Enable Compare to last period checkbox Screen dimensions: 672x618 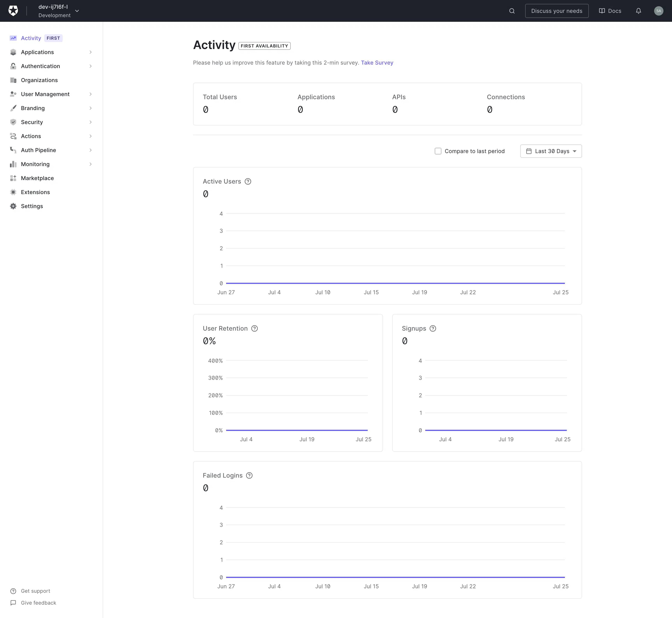[x=438, y=151]
